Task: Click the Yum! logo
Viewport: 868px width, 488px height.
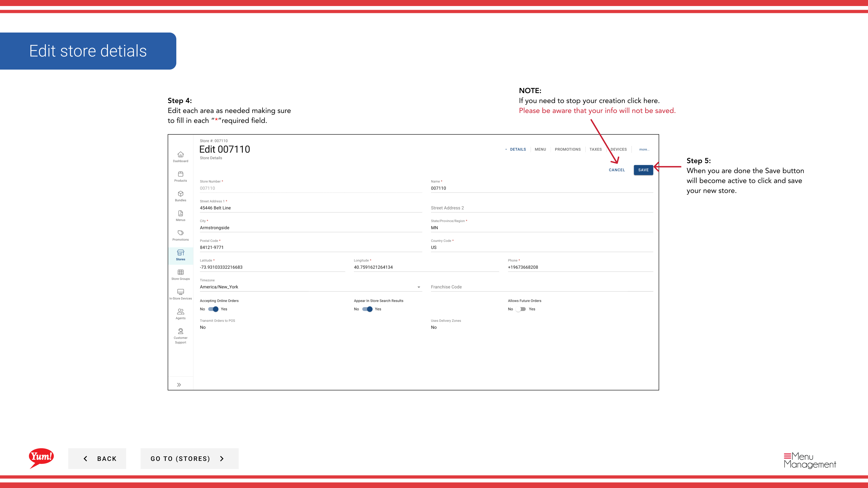Action: click(41, 458)
